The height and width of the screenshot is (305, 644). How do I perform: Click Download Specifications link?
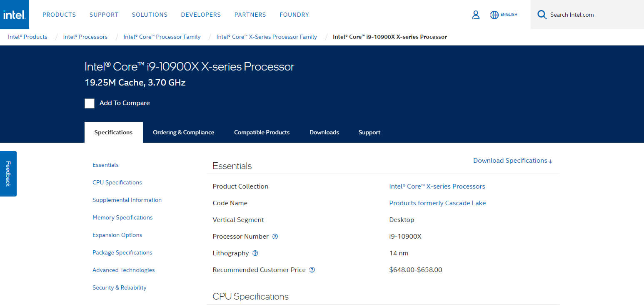pos(513,161)
